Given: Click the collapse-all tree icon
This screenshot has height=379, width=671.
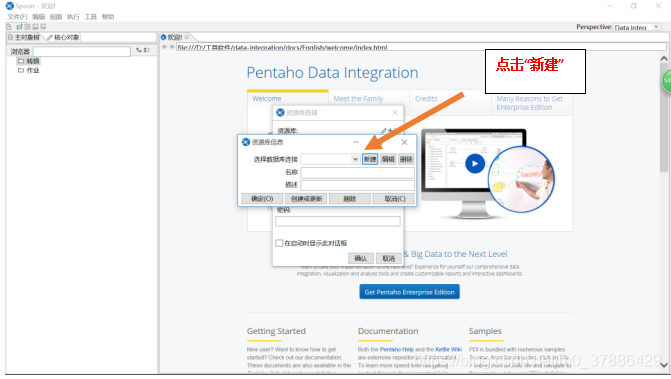Looking at the screenshot, I should point(147,50).
